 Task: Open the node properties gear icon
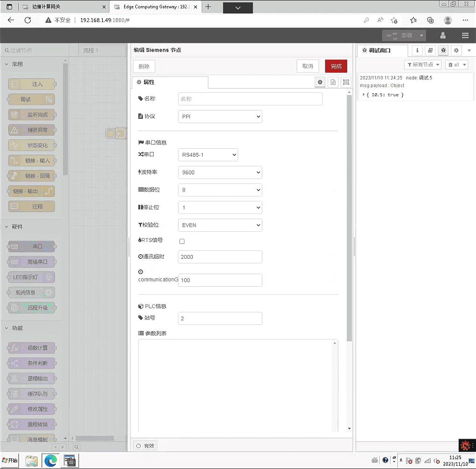point(320,82)
